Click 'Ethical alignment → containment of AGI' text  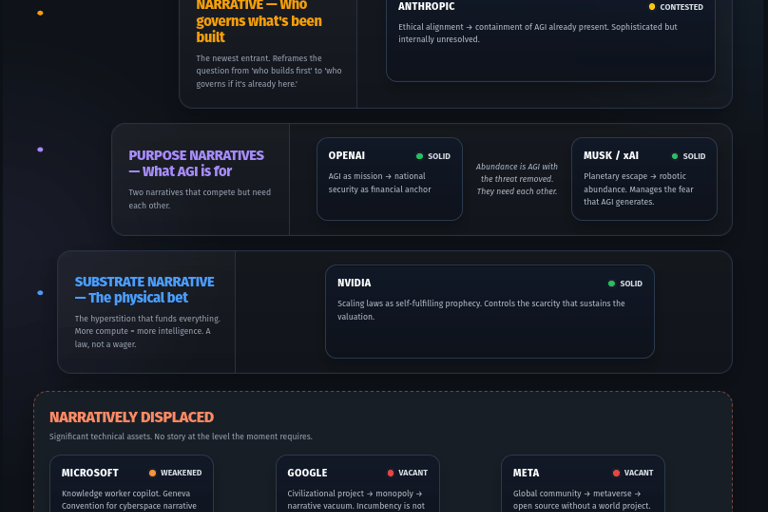[537, 33]
